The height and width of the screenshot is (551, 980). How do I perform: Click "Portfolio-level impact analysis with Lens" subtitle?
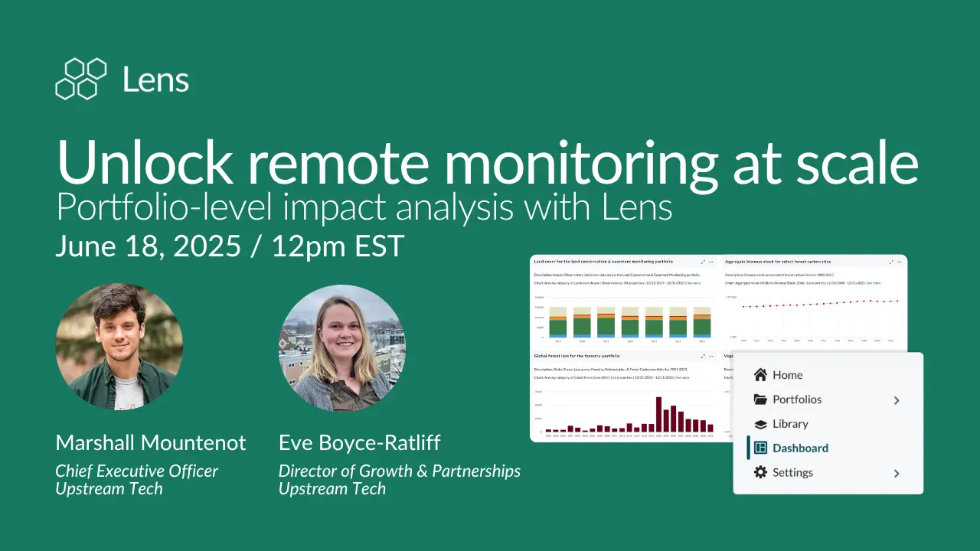364,207
